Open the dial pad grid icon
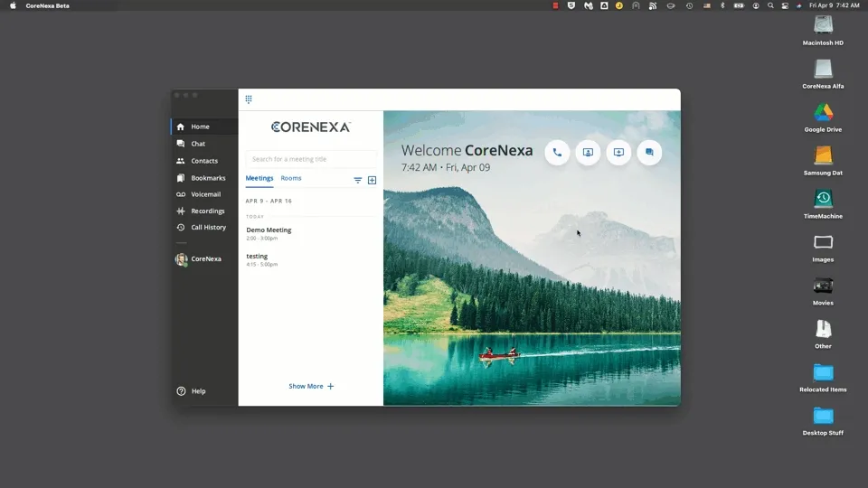Screen dimensions: 868x488 click(x=249, y=99)
